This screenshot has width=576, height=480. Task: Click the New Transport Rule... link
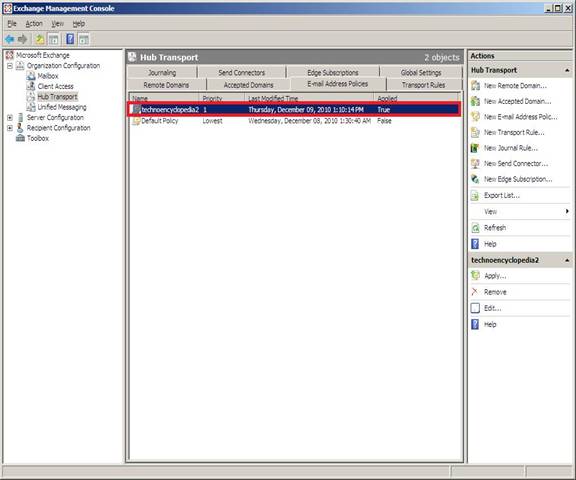(x=514, y=132)
